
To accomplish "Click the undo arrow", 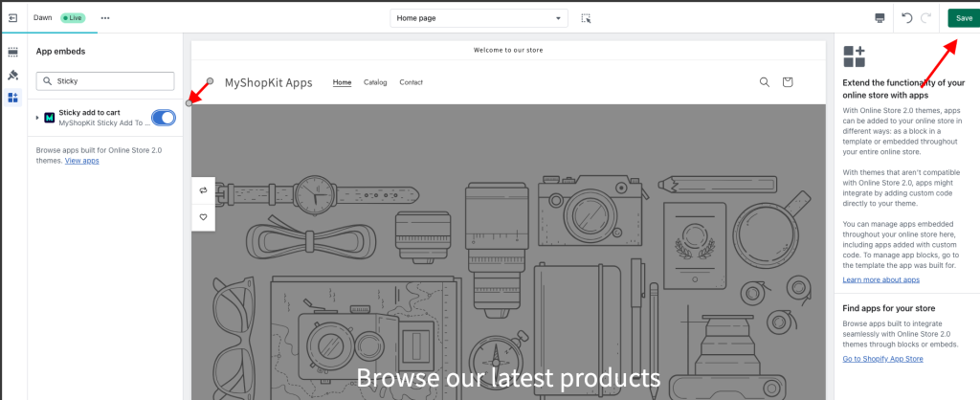I will click(x=907, y=18).
